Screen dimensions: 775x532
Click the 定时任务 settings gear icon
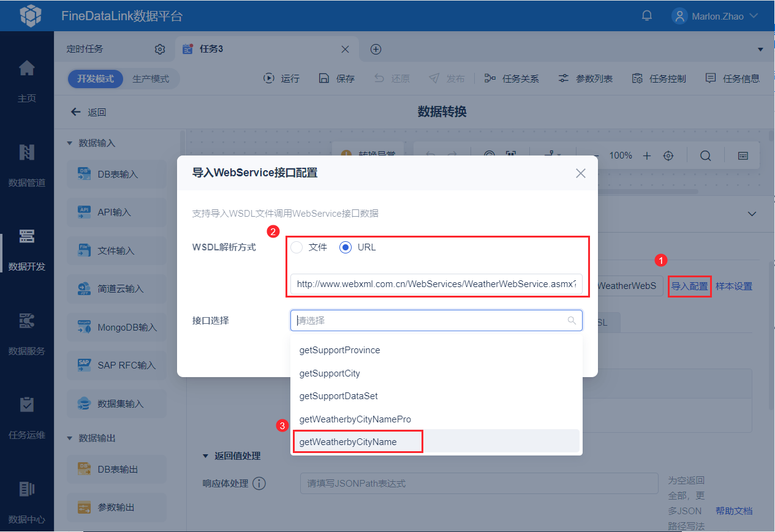pyautogui.click(x=160, y=50)
